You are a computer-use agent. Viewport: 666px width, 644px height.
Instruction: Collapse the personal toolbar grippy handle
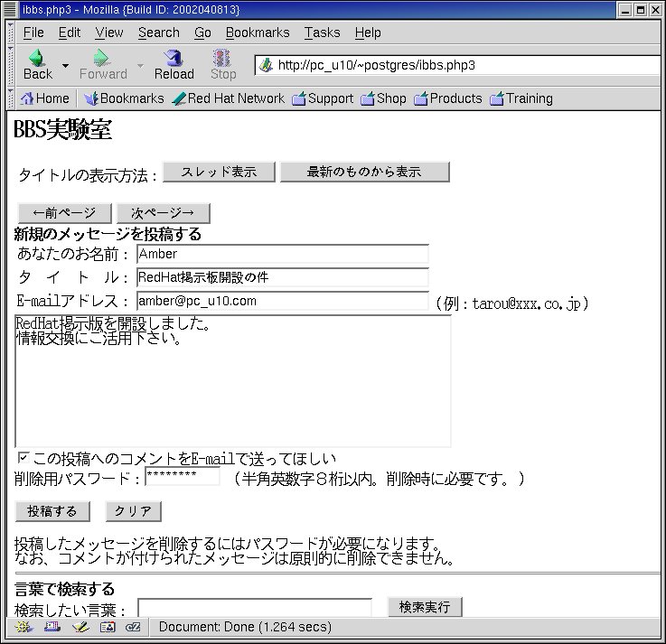pos(10,98)
